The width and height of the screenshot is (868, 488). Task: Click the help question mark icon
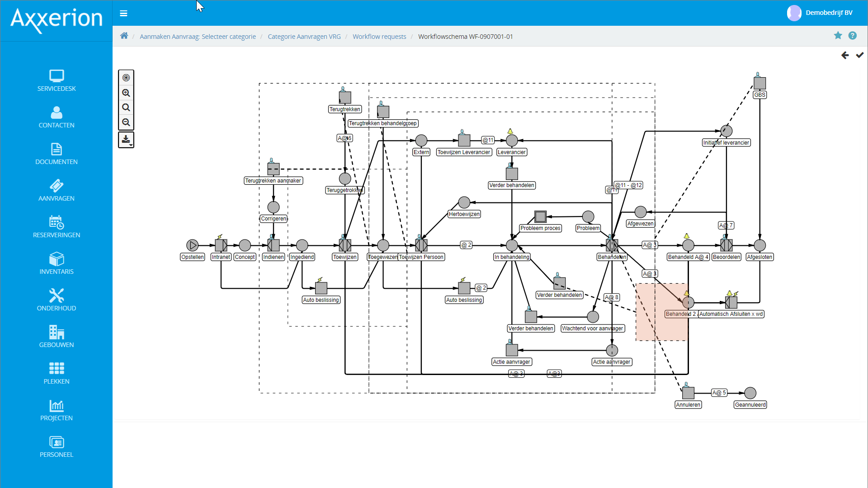853,35
